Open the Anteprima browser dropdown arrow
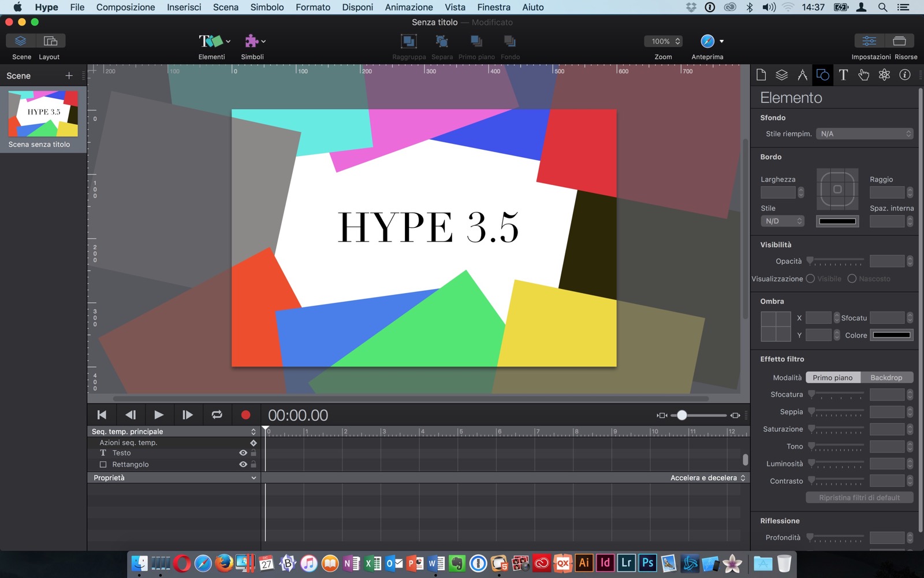The height and width of the screenshot is (578, 924). tap(721, 42)
